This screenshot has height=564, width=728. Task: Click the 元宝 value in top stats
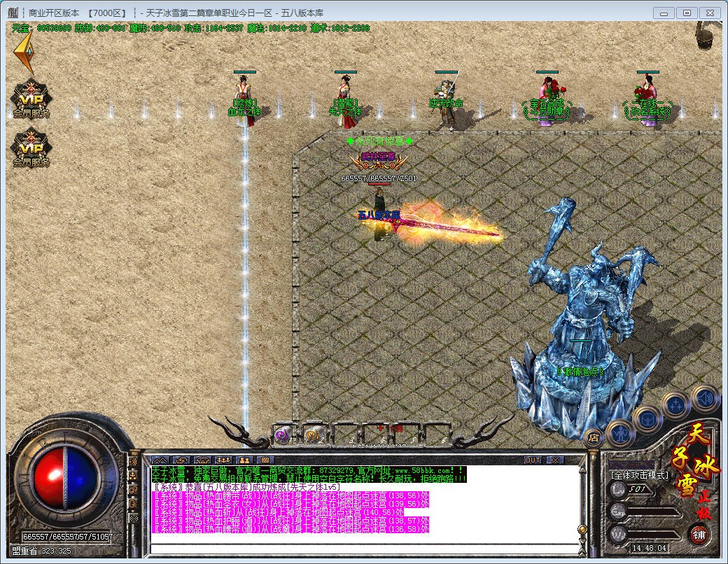pyautogui.click(x=42, y=28)
